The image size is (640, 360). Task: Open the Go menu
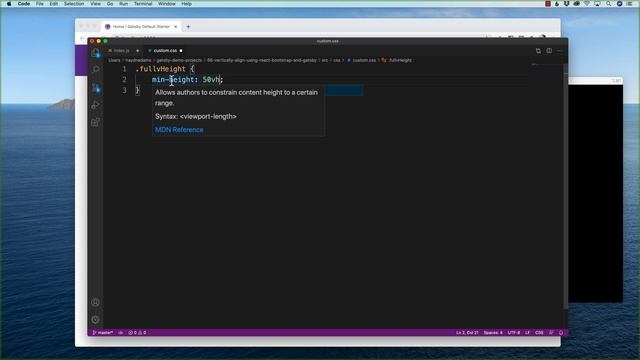pyautogui.click(x=110, y=4)
